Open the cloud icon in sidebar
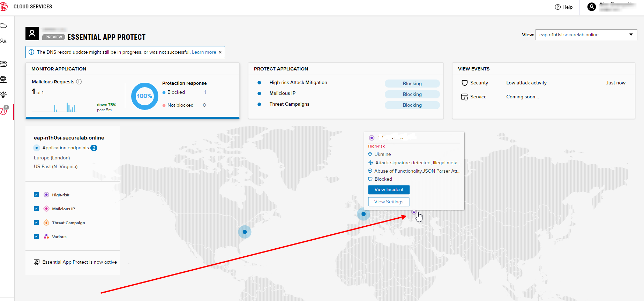 [3, 26]
